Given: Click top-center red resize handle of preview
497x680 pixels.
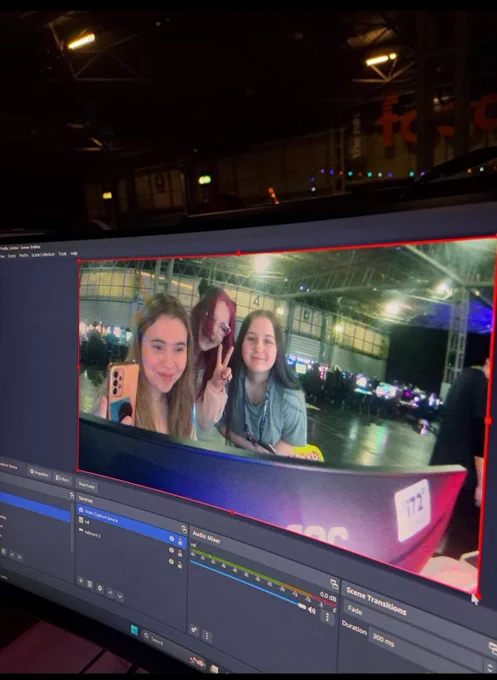Looking at the screenshot, I should [239, 252].
